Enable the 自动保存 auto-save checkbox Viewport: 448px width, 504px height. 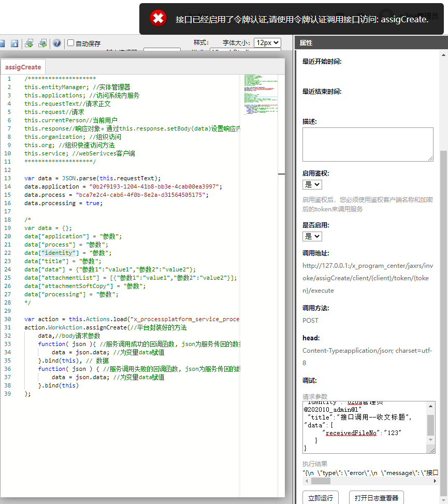[x=71, y=44]
